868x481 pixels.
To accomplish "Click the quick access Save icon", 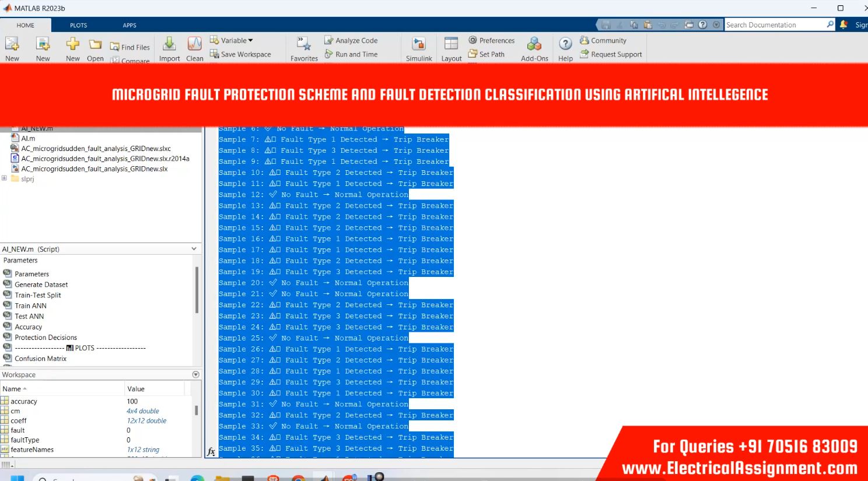I will pyautogui.click(x=605, y=24).
